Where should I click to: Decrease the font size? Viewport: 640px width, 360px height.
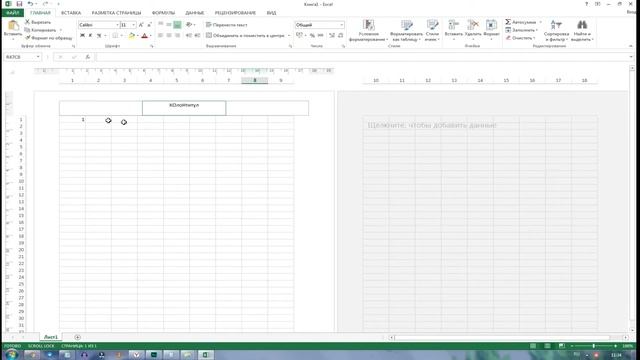(x=149, y=25)
